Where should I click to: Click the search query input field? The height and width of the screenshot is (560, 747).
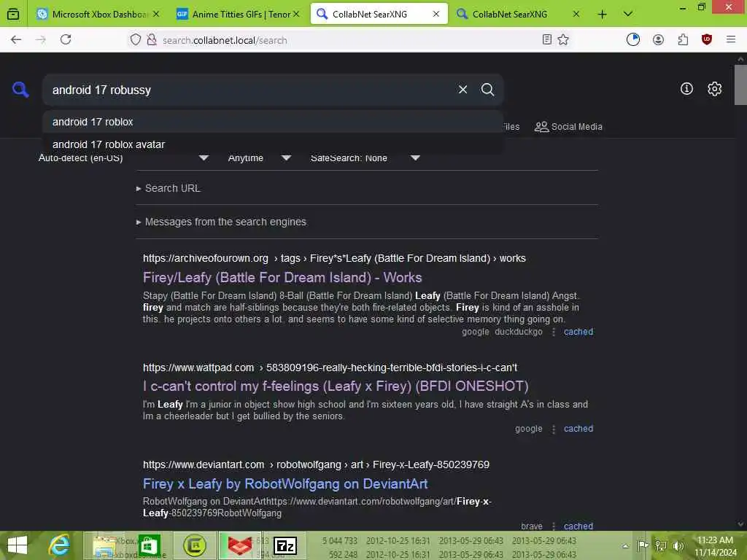tap(250, 90)
